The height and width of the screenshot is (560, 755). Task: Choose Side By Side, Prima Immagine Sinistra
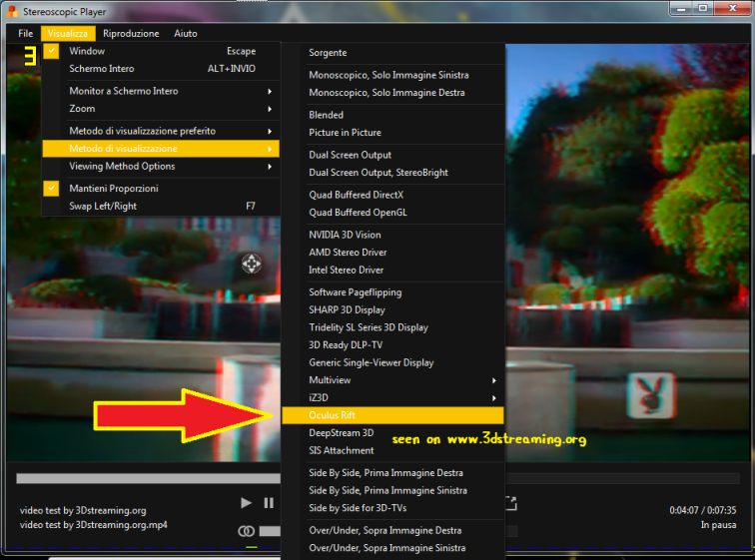[x=392, y=490]
